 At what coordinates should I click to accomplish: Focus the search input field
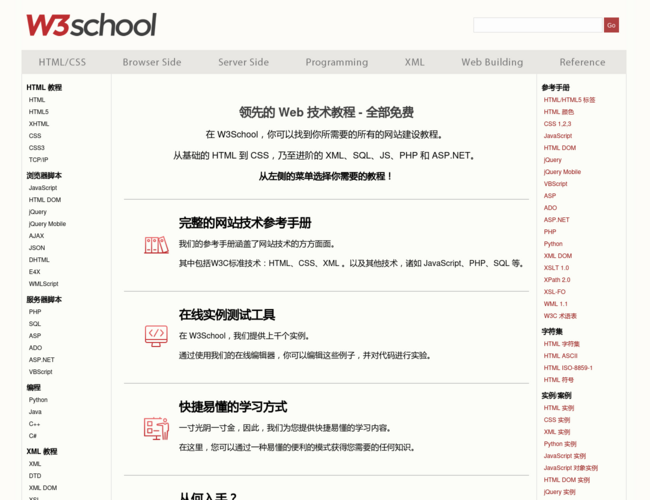pos(538,25)
